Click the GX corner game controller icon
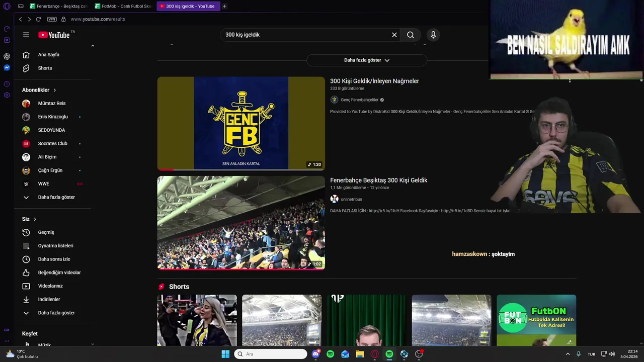The image size is (644, 362). [21, 6]
